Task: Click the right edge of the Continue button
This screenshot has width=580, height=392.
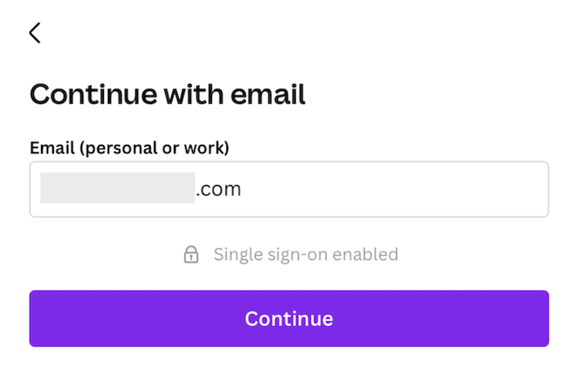Action: pyautogui.click(x=541, y=319)
